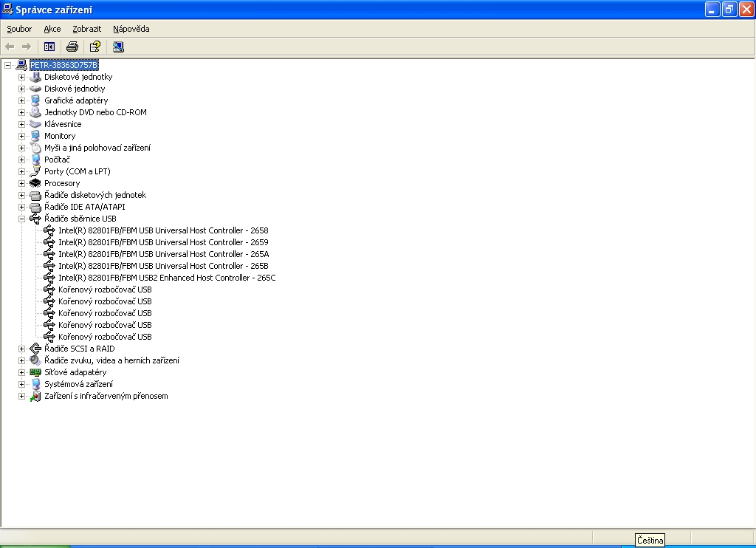Select the Počítač label
The width and height of the screenshot is (756, 548).
(x=57, y=160)
